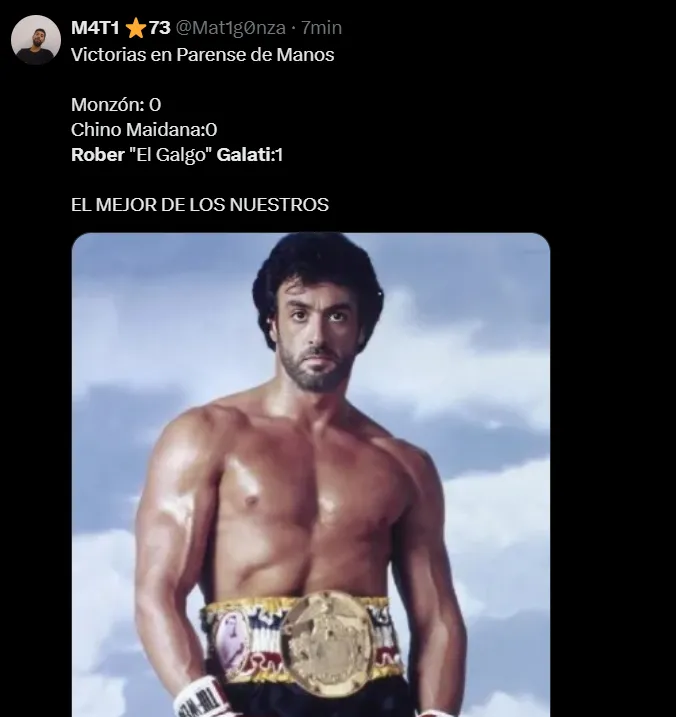676x717 pixels.
Task: Click the number 73 in the display name
Action: pos(160,28)
